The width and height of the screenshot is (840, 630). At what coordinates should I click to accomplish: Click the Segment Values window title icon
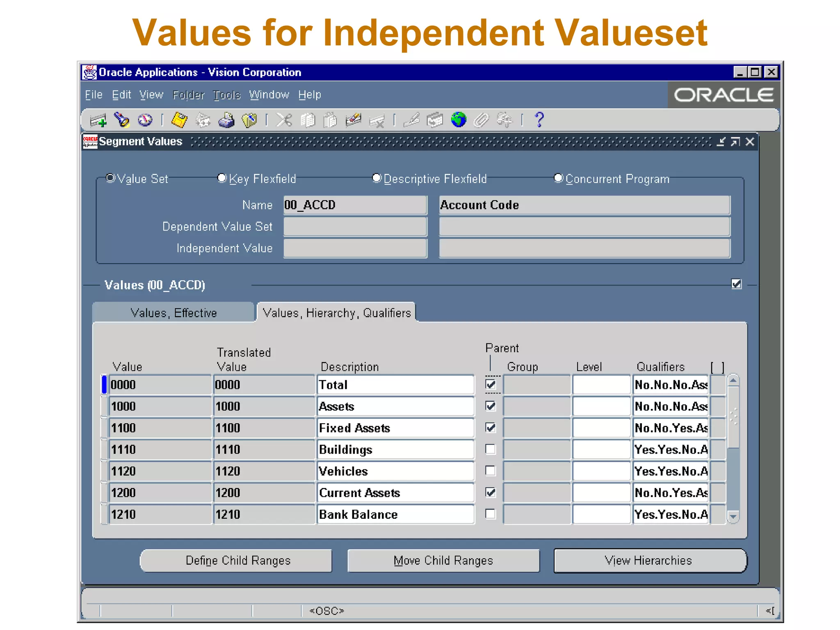[x=90, y=142]
